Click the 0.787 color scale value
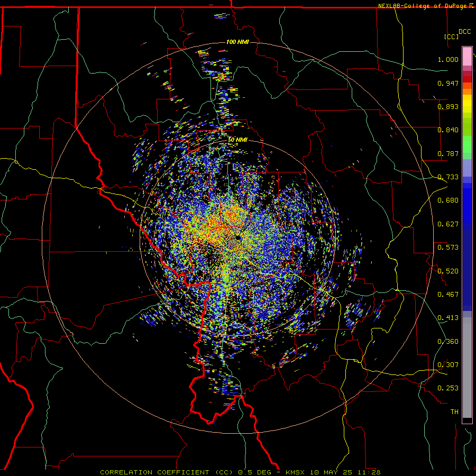 tap(448, 153)
